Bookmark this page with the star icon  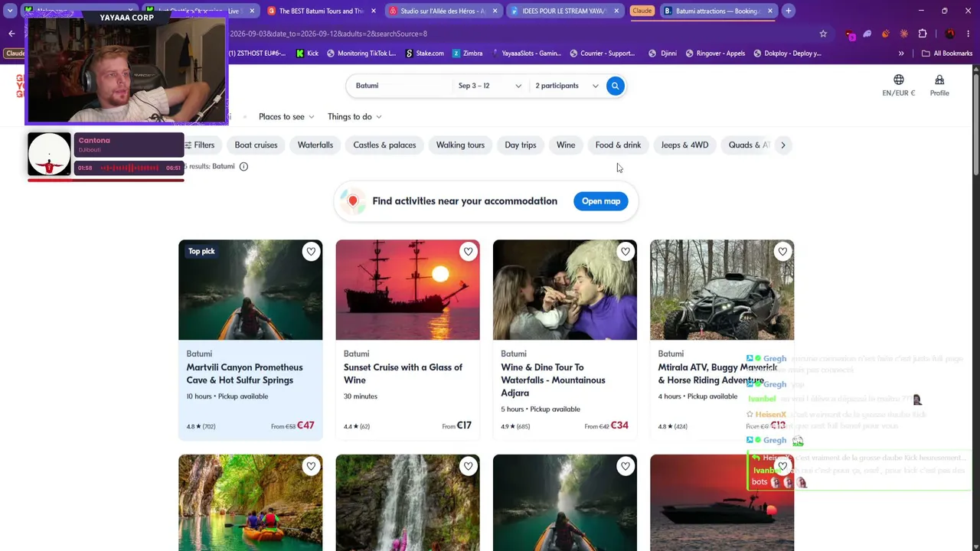click(x=823, y=34)
